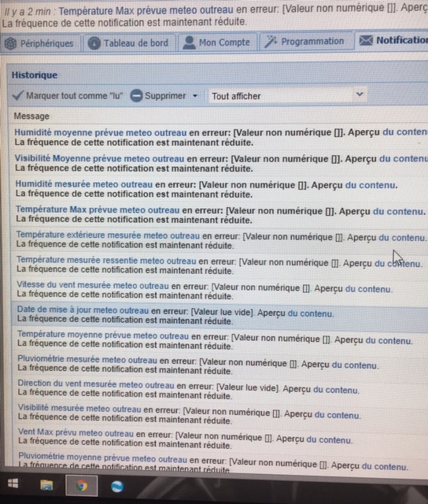Viewport: 428px width, 504px height.
Task: Click the Programmation magic wand icon
Action: tap(271, 42)
